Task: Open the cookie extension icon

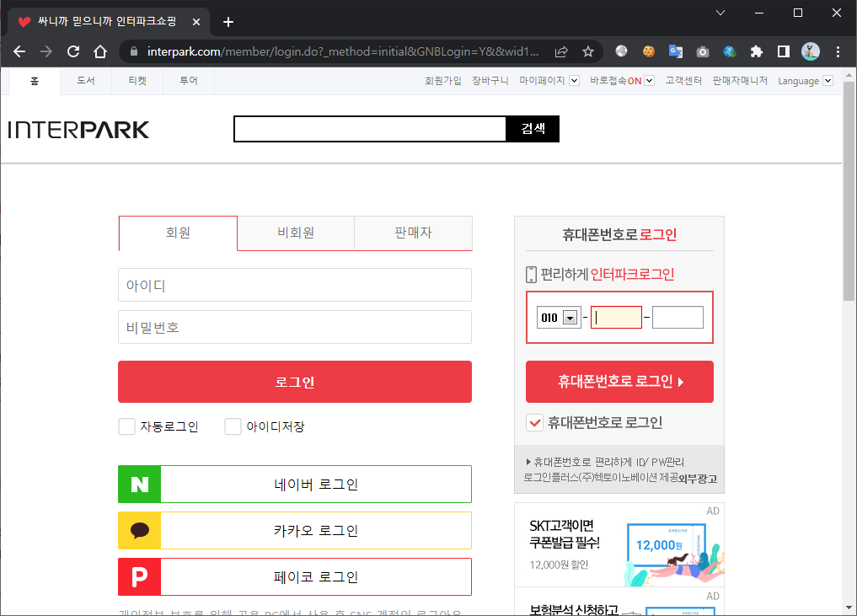Action: click(x=649, y=51)
